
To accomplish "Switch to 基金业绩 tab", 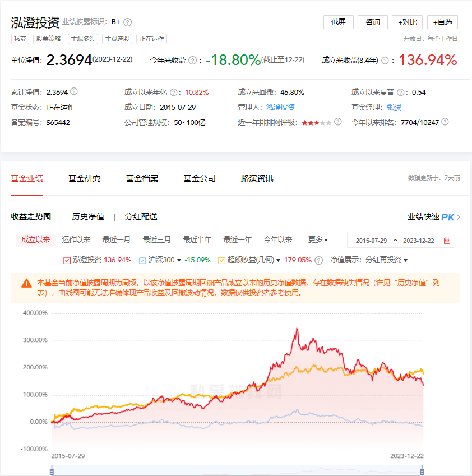I will tap(27, 178).
